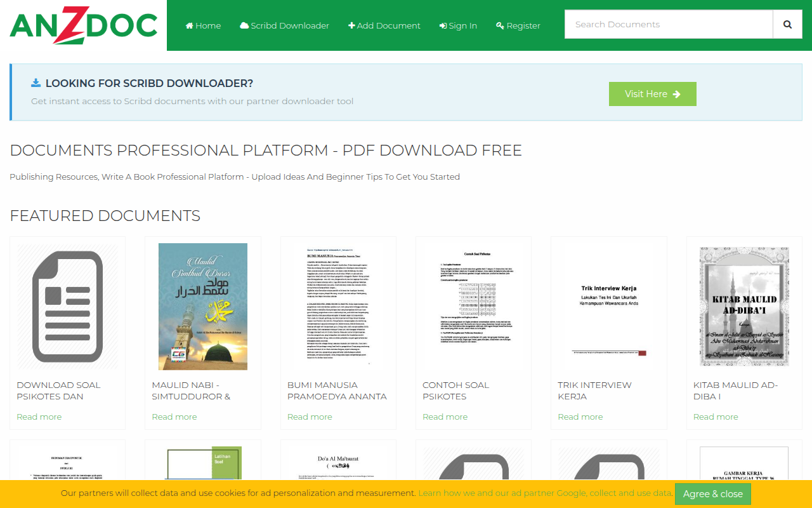Click the FEATURED DOCUMENTS heading
812x508 pixels.
click(x=105, y=216)
